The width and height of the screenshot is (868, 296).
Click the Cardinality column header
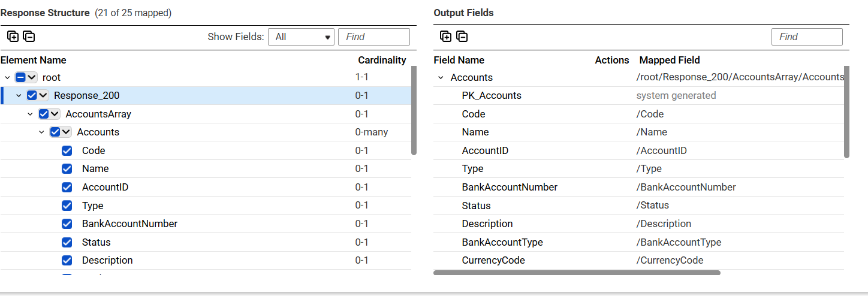point(382,60)
